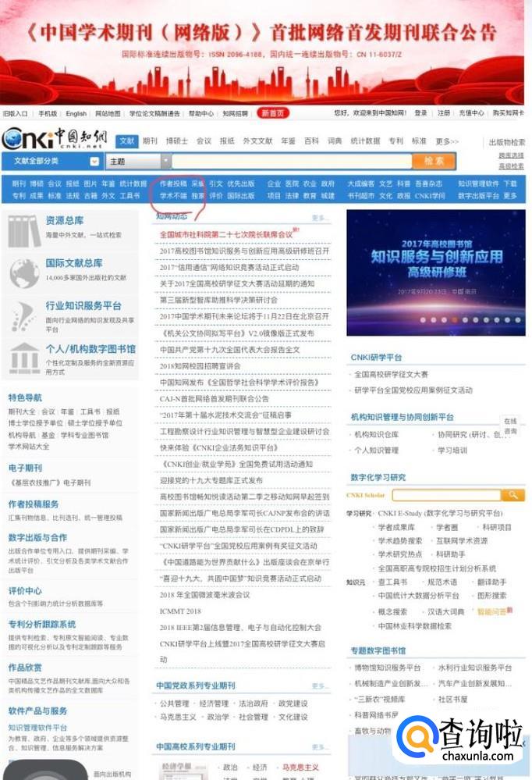
Task: Open the 网站地图 link
Action: pos(108,113)
